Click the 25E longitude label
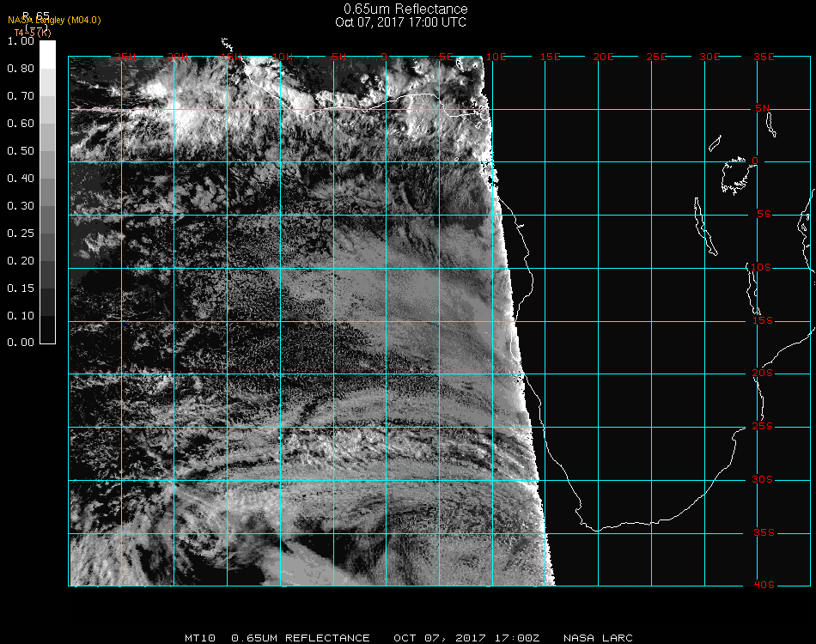Image resolution: width=816 pixels, height=644 pixels. click(x=656, y=58)
